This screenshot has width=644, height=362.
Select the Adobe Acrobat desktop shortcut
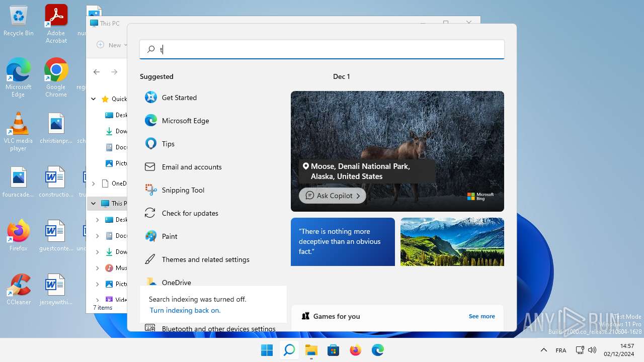tap(56, 24)
